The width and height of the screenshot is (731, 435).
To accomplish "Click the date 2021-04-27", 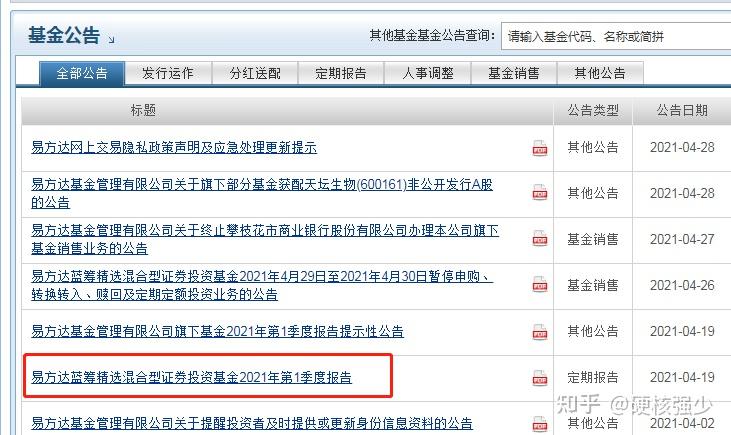I will click(x=682, y=239).
